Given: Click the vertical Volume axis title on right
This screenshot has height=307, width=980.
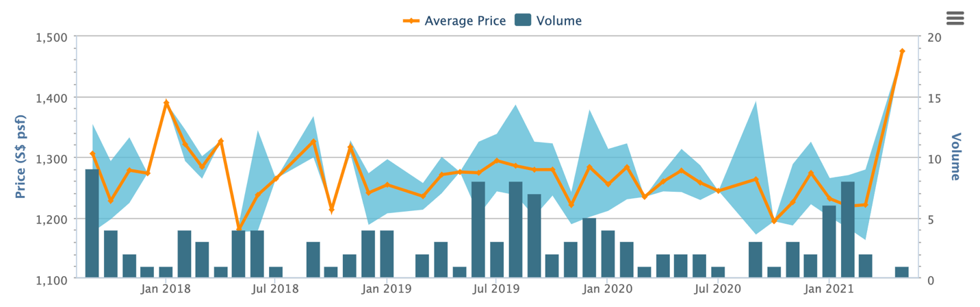Looking at the screenshot, I should pyautogui.click(x=956, y=157).
